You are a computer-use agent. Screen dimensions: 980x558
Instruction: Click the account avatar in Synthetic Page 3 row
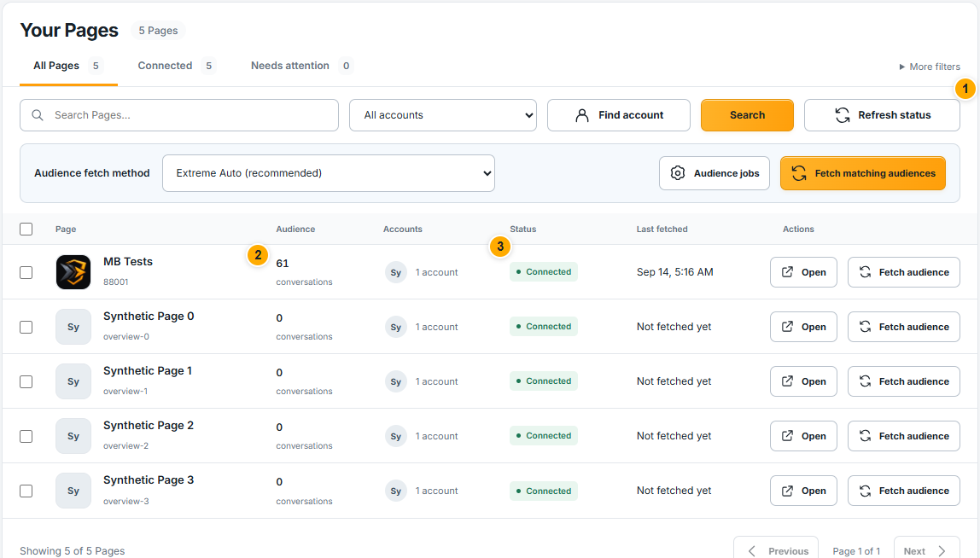pos(395,491)
